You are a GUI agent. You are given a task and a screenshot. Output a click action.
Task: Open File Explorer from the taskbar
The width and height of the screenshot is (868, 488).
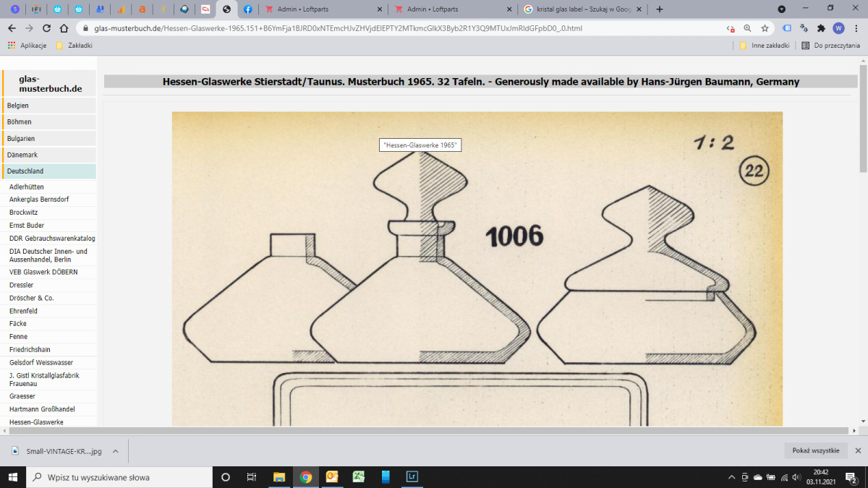point(279,477)
